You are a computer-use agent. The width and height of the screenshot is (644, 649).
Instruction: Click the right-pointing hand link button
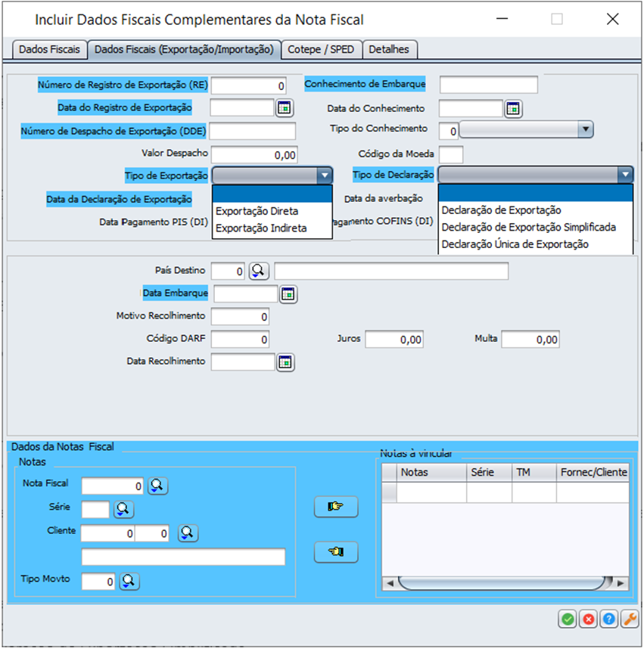336,507
